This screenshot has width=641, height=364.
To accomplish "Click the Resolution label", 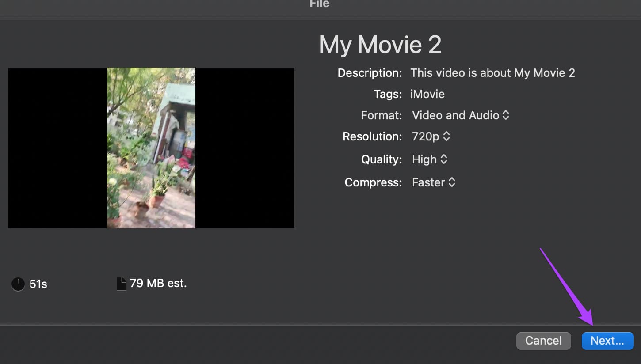I will (372, 136).
